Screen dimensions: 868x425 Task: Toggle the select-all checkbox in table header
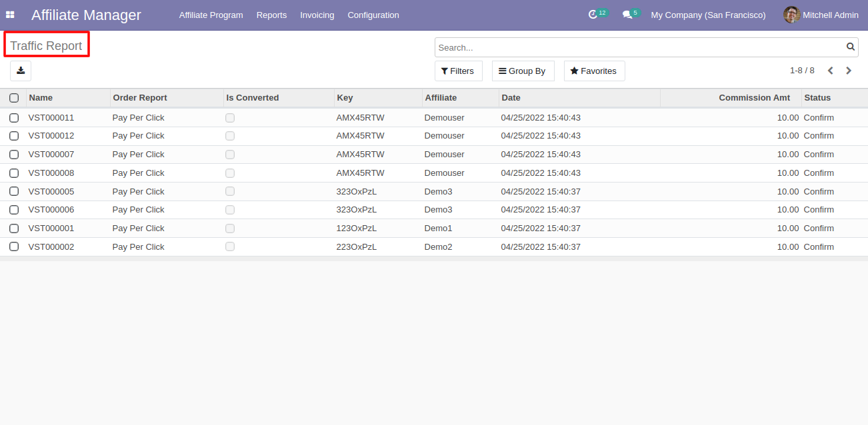tap(14, 98)
